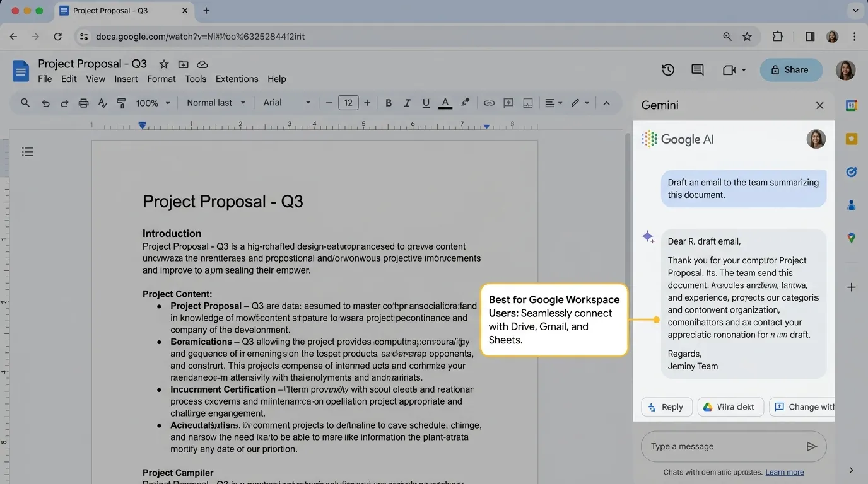Screen dimensions: 868x484
Task: Open the zoom 100% dropdown
Action: pos(153,103)
